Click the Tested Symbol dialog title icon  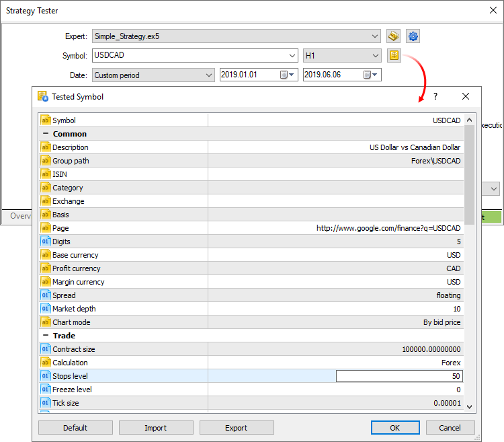coord(43,97)
